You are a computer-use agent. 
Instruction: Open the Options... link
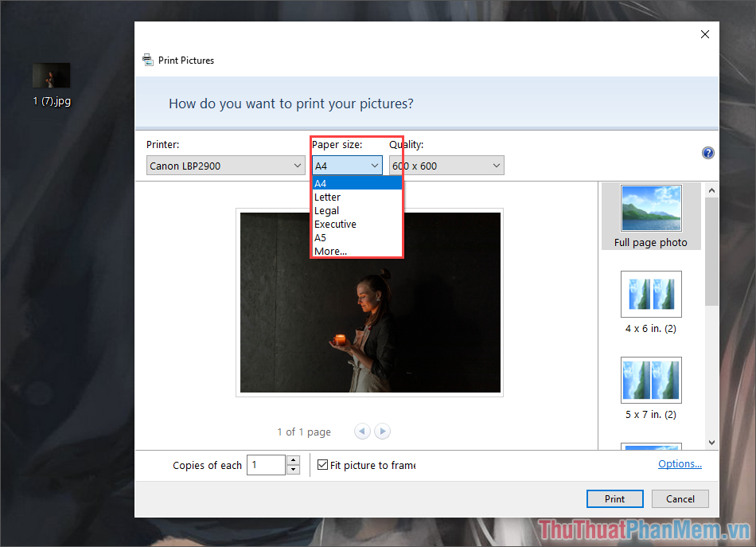pyautogui.click(x=680, y=463)
